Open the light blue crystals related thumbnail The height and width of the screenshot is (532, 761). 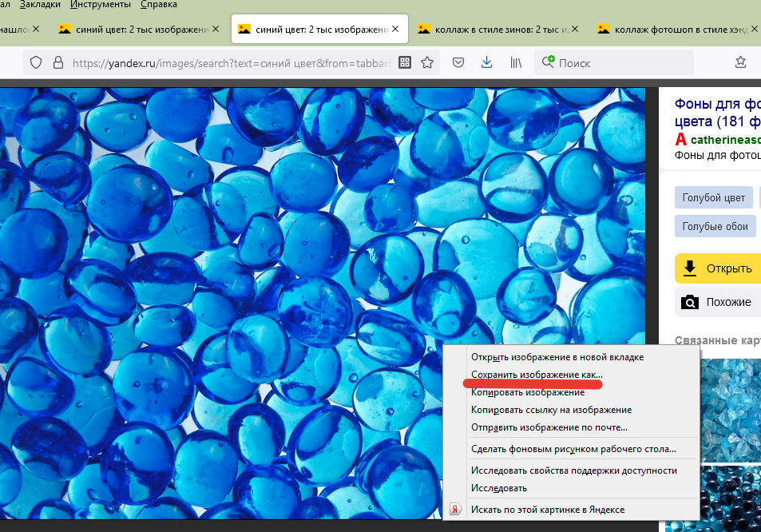pos(730,410)
